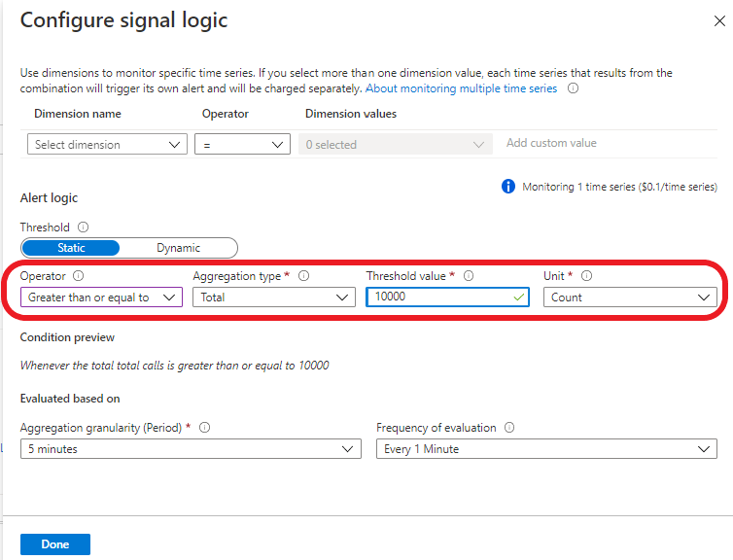Viewport: 733px width, 560px height.
Task: Click info icon beside Operator label
Action: click(x=78, y=276)
